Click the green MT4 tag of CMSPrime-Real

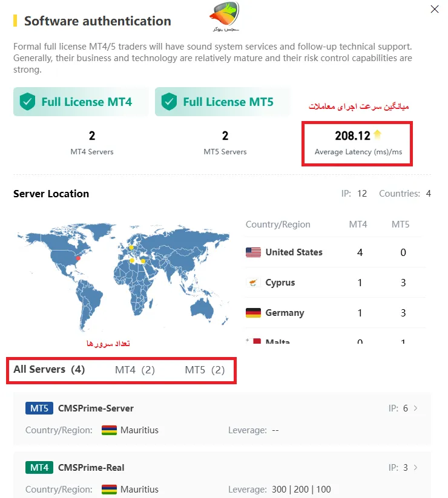click(x=39, y=468)
